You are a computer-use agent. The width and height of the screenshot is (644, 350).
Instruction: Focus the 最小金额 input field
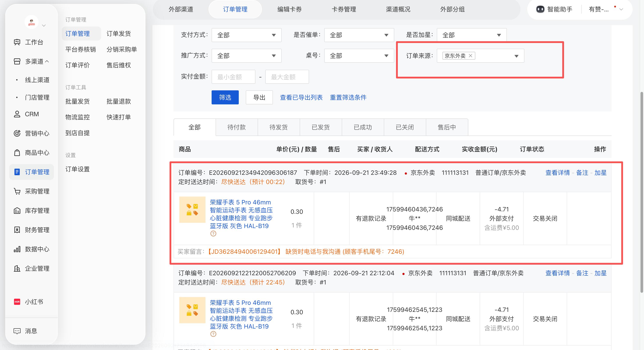233,77
